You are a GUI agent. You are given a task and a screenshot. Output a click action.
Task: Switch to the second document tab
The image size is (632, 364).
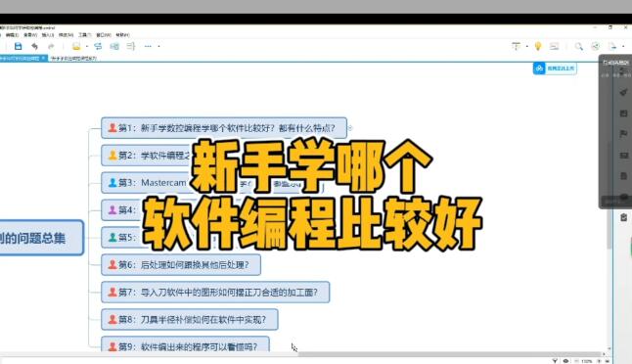[x=73, y=59]
